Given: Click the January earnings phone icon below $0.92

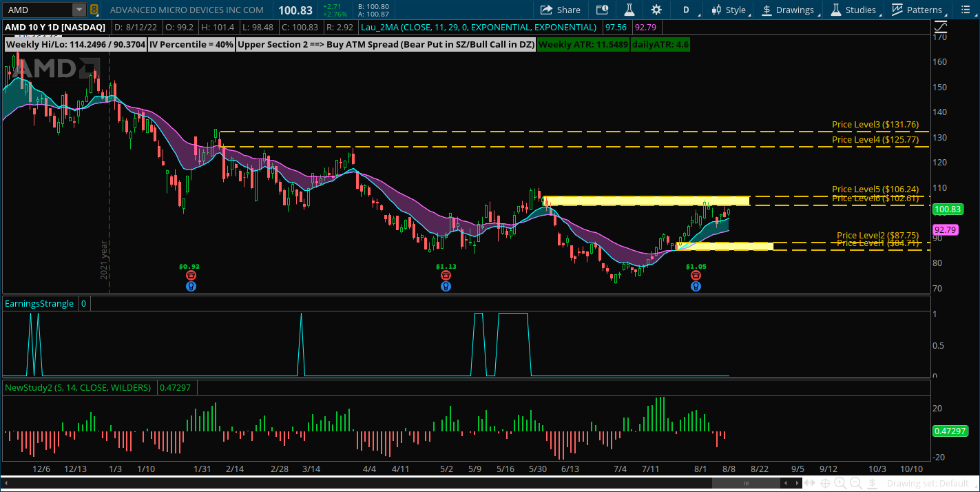Looking at the screenshot, I should (x=190, y=275).
